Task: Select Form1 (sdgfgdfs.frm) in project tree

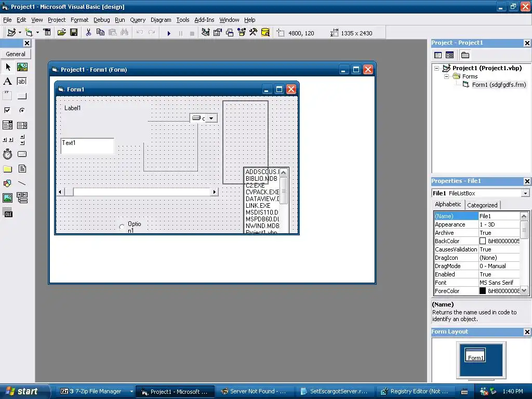Action: pos(499,85)
